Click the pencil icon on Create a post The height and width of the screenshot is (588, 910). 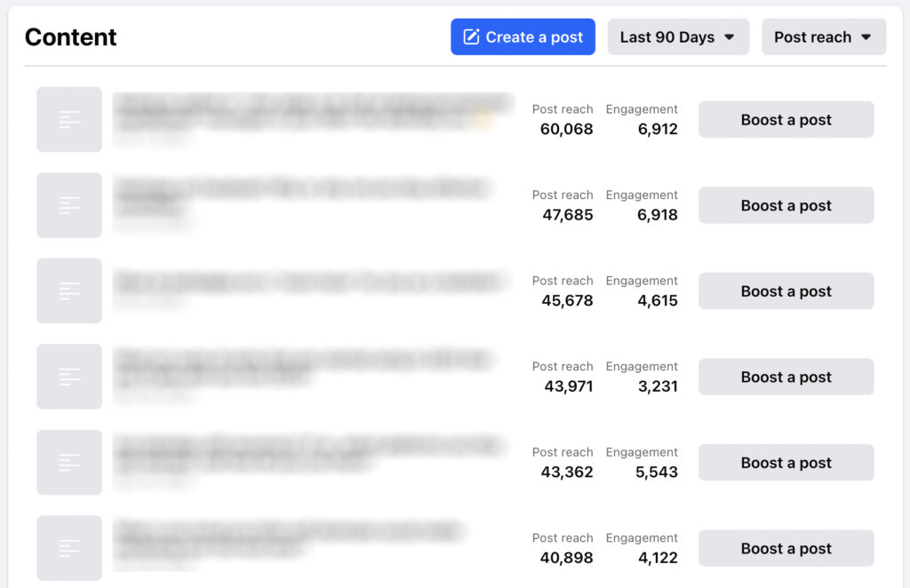(x=471, y=36)
